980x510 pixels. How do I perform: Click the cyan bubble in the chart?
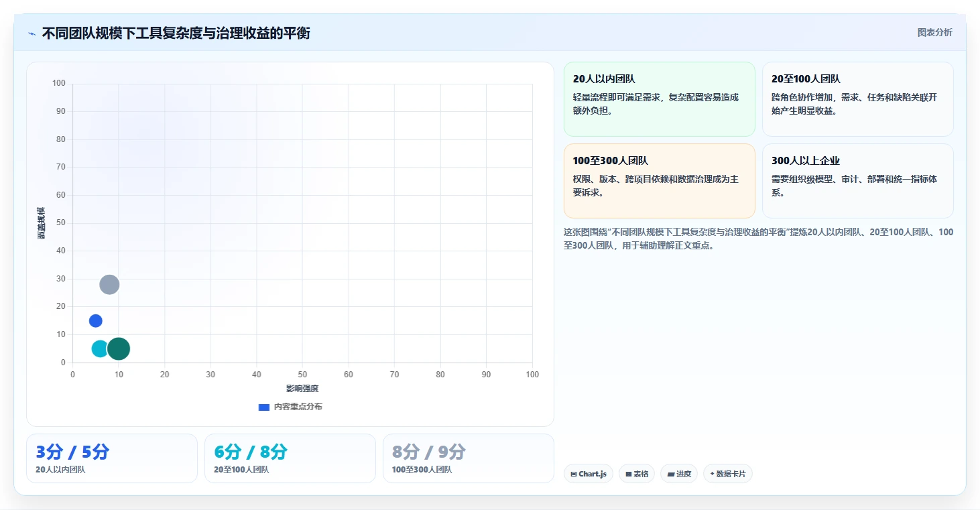(x=100, y=348)
